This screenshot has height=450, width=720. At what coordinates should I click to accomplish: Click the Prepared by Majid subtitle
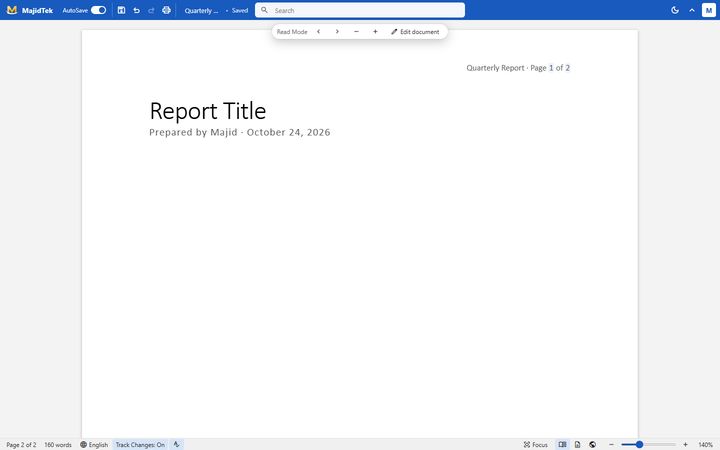[240, 132]
